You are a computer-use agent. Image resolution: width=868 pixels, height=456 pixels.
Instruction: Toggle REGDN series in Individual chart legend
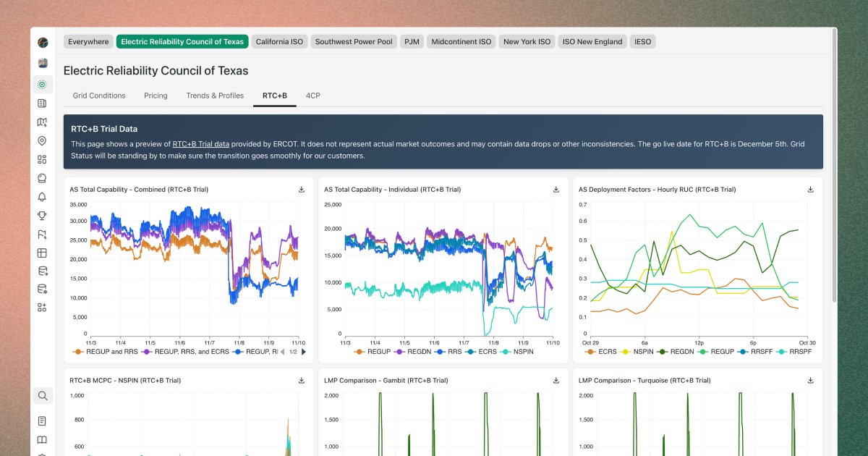coord(411,352)
